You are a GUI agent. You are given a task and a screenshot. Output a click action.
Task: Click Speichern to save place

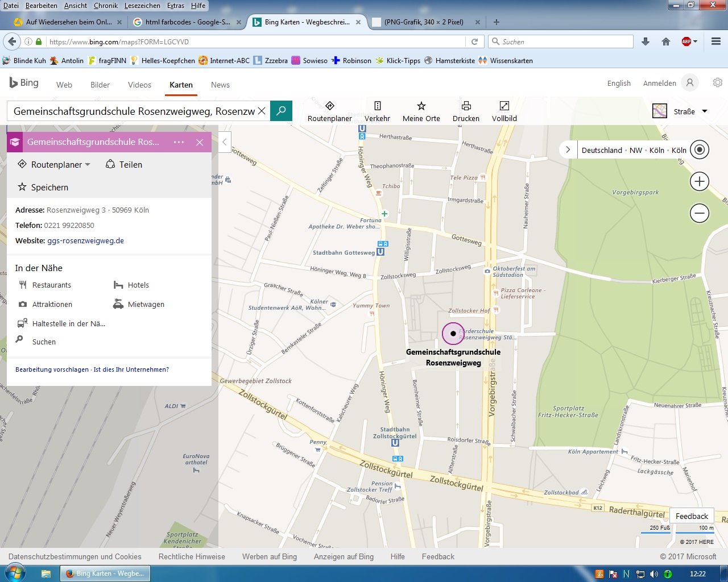(x=43, y=187)
